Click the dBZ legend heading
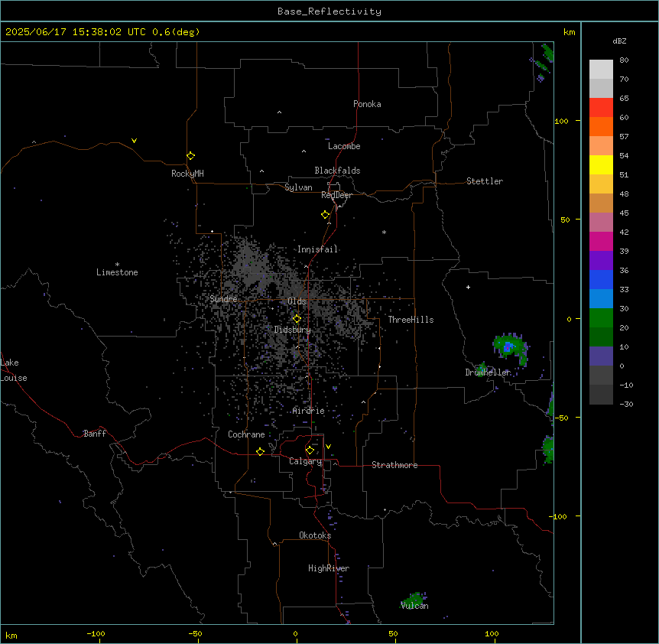Viewport: 659px width, 644px height. point(619,41)
